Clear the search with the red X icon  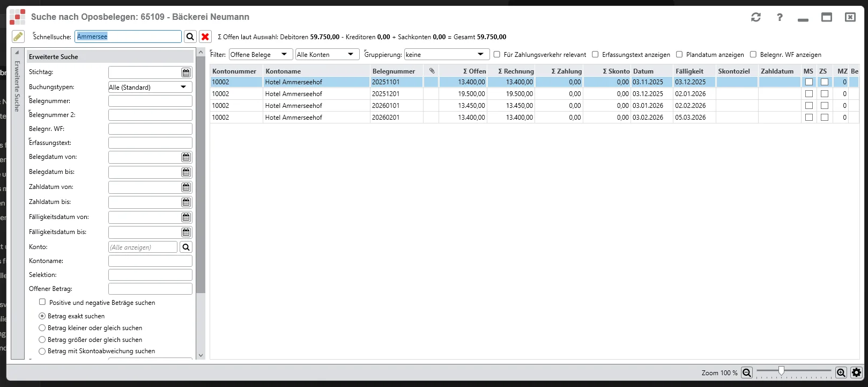pyautogui.click(x=205, y=36)
